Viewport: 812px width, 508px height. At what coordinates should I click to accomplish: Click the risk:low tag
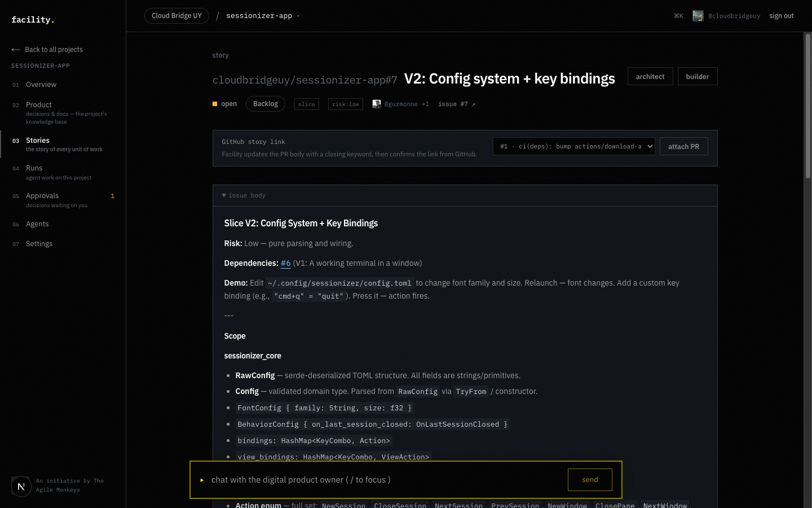[346, 104]
